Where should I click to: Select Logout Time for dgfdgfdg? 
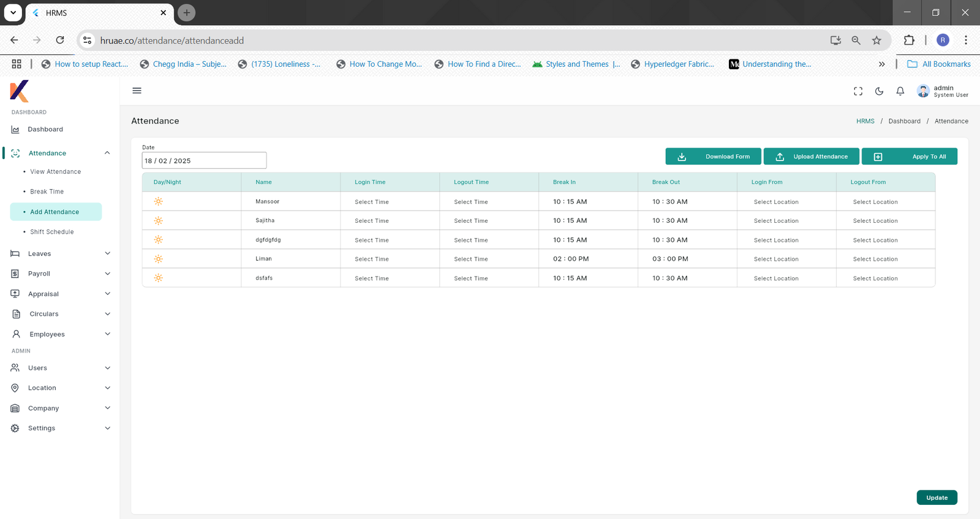(471, 241)
